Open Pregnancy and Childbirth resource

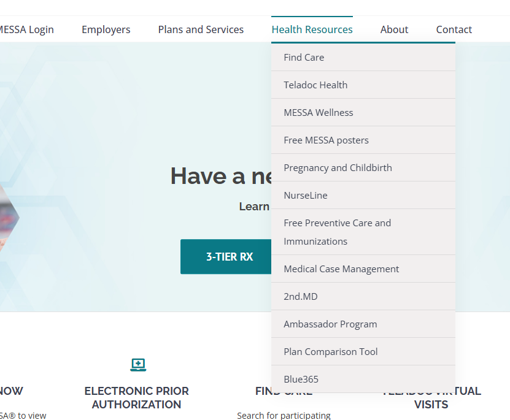coord(338,167)
